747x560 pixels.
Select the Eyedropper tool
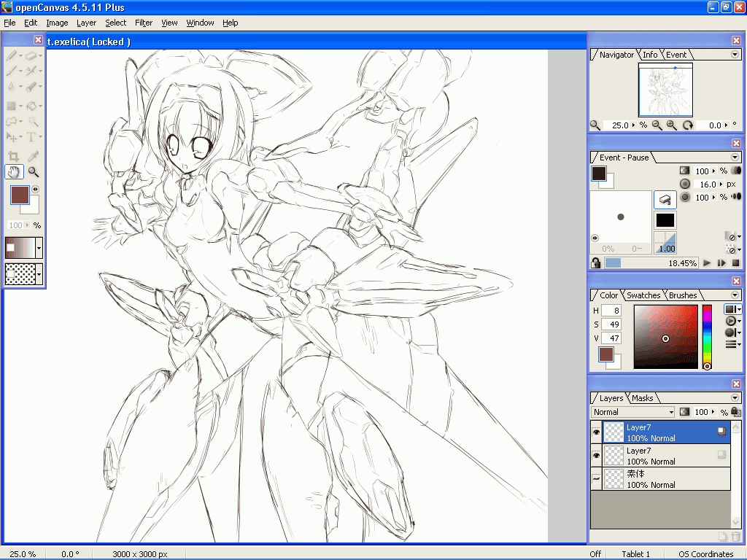[33, 156]
